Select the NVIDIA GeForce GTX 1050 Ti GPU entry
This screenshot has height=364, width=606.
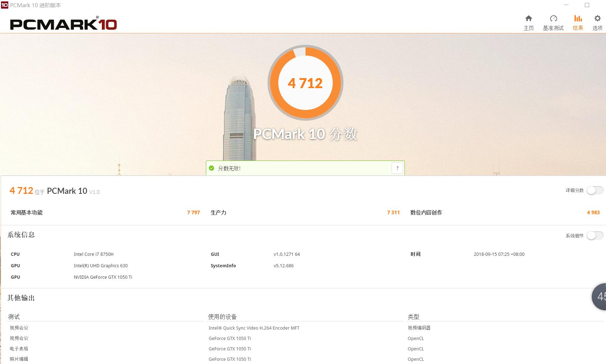pyautogui.click(x=103, y=277)
